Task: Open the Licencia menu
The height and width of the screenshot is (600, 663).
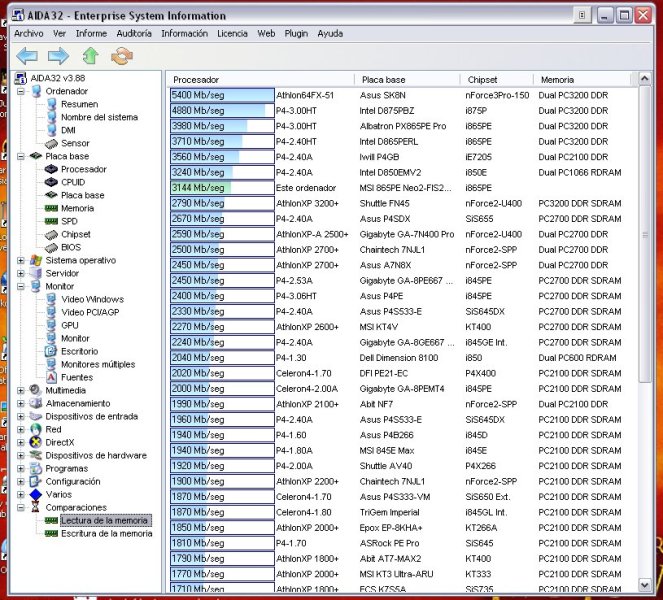Action: [232, 33]
